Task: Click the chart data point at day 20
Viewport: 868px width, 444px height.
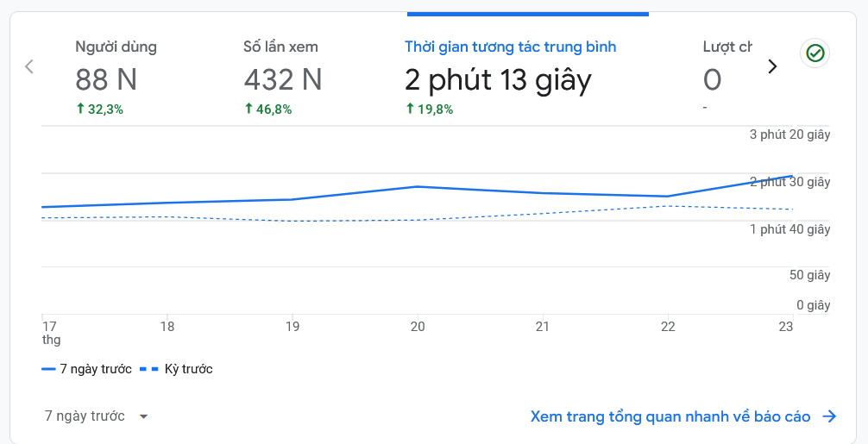Action: 418,186
